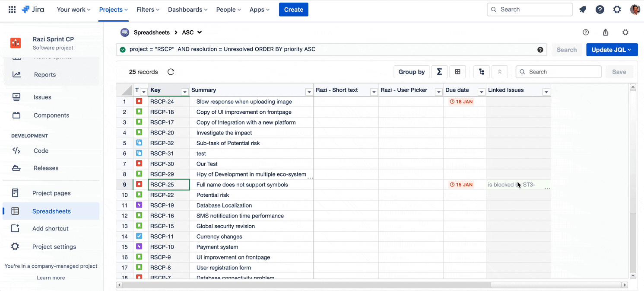Click the JQL help icon in the query bar
Image resolution: width=644 pixels, height=291 pixels.
(540, 49)
